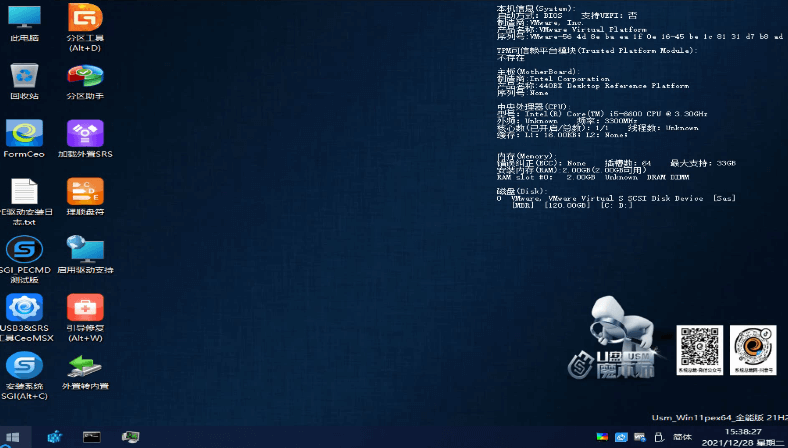Launch 加载外置SRS purple icon
This screenshot has width=788, height=448.
click(85, 138)
